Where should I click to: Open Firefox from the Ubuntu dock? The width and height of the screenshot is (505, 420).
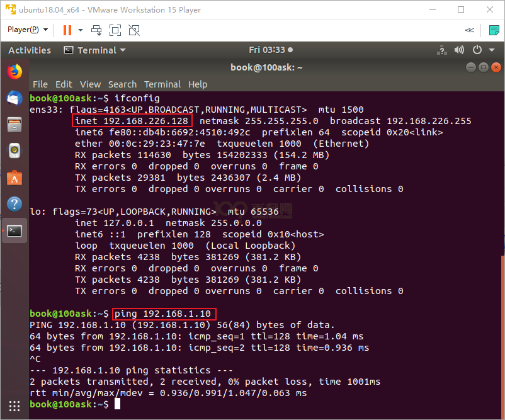[x=14, y=72]
